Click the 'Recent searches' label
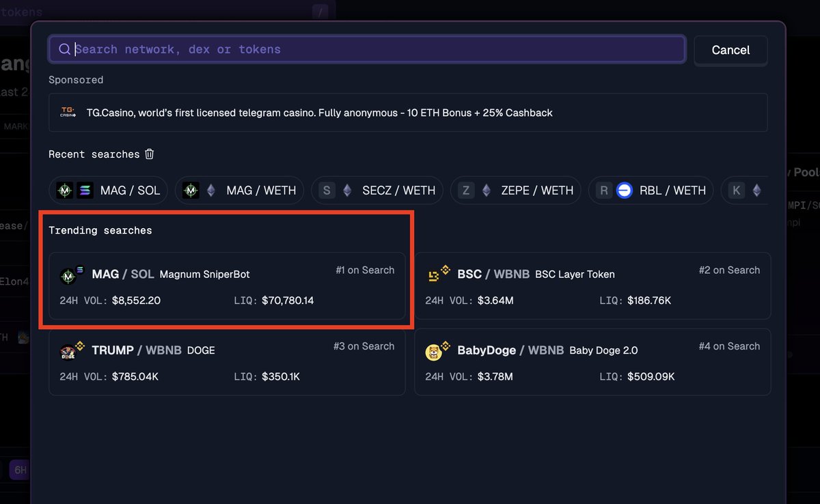 tap(94, 154)
